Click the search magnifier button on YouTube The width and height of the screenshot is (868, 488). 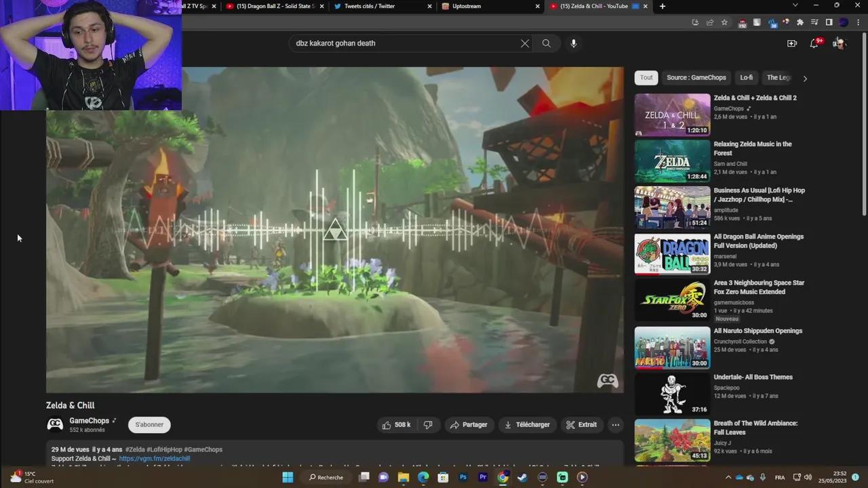click(x=546, y=43)
